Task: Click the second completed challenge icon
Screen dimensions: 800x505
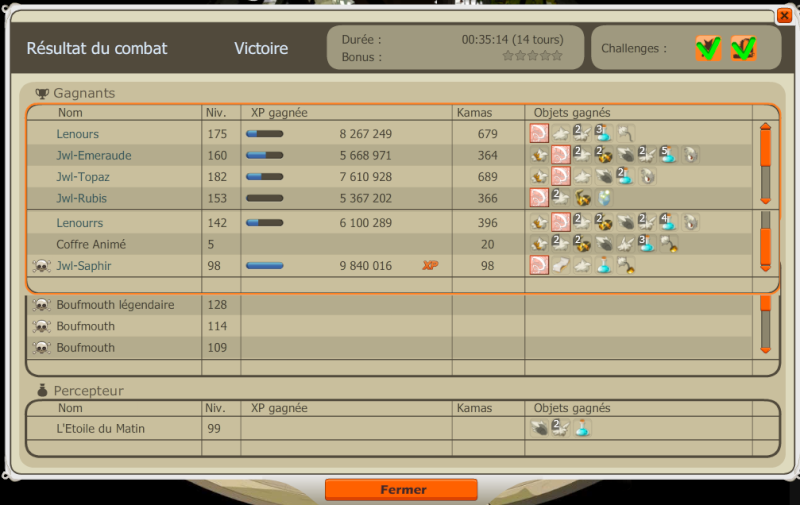Action: (743, 48)
